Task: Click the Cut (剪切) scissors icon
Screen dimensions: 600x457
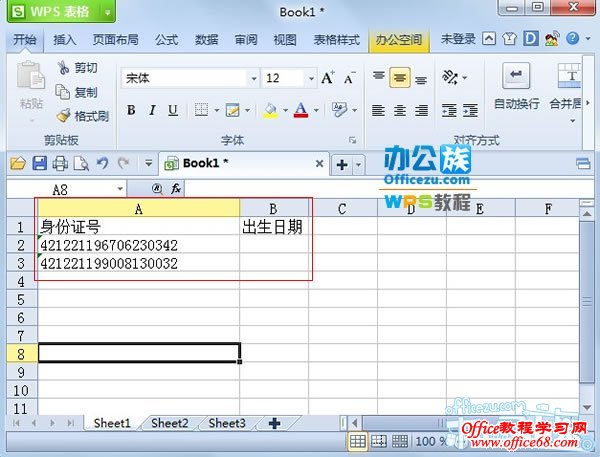Action: 63,68
